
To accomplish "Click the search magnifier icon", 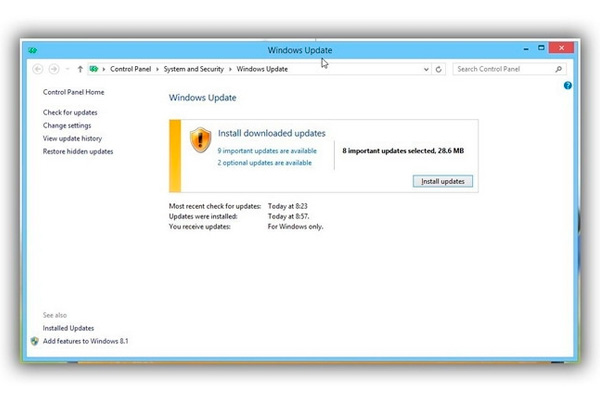I will tap(558, 69).
